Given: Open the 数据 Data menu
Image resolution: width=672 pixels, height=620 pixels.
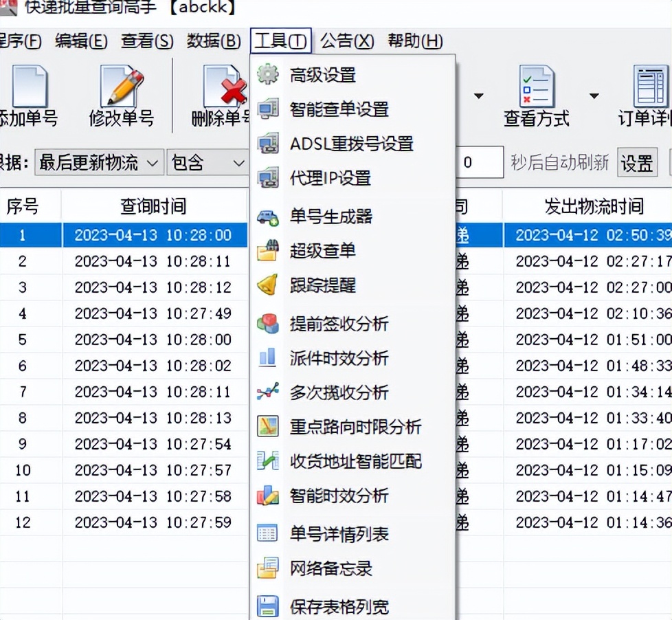Looking at the screenshot, I should (213, 41).
